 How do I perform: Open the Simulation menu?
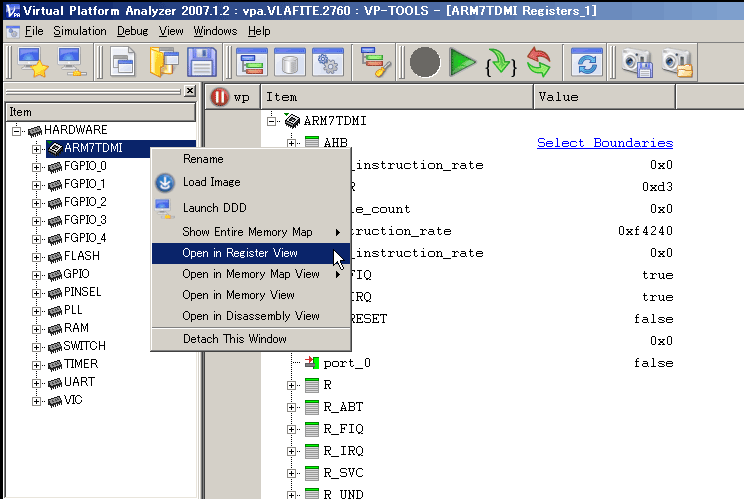(80, 31)
